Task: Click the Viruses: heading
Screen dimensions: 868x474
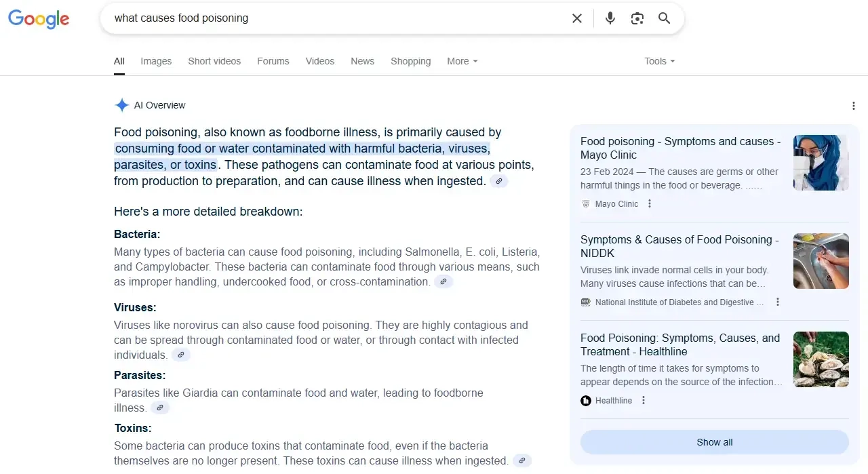Action: tap(135, 308)
